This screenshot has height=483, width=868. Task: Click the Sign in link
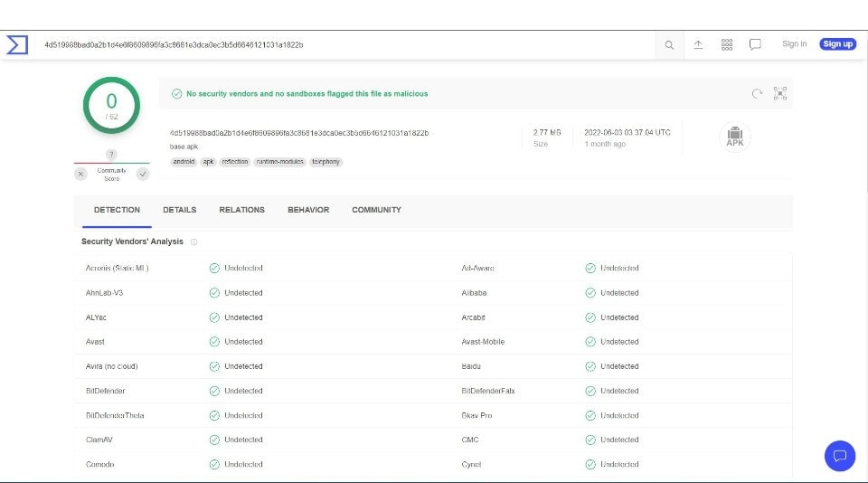(794, 44)
